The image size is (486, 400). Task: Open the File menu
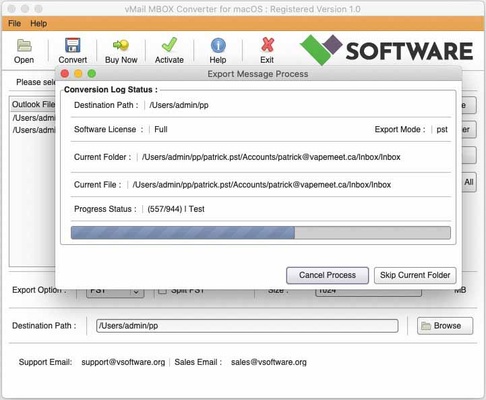pyautogui.click(x=14, y=24)
